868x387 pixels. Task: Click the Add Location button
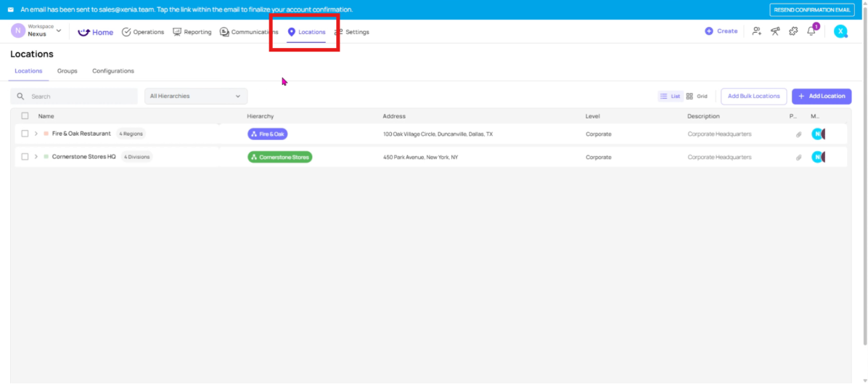pos(822,96)
